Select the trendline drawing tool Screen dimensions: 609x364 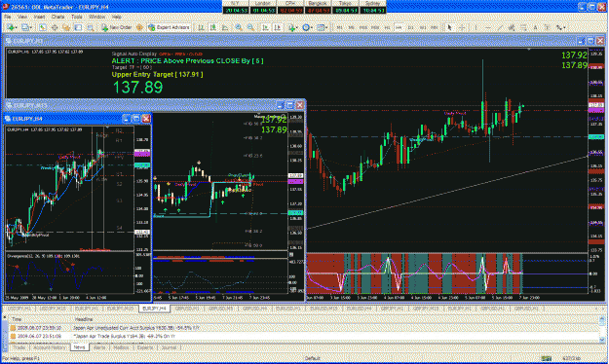click(x=500, y=27)
